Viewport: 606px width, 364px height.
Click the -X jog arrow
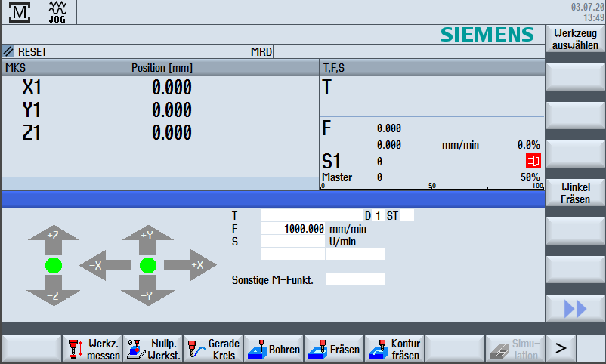(105, 265)
